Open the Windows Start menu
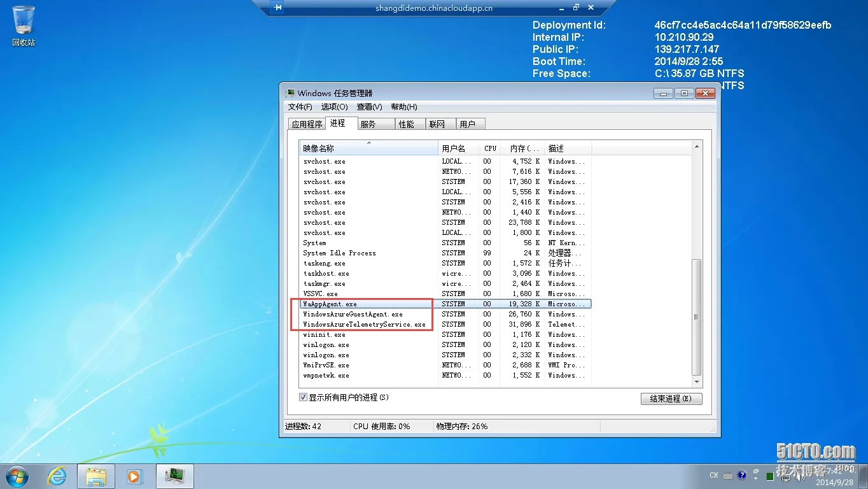 click(x=17, y=476)
